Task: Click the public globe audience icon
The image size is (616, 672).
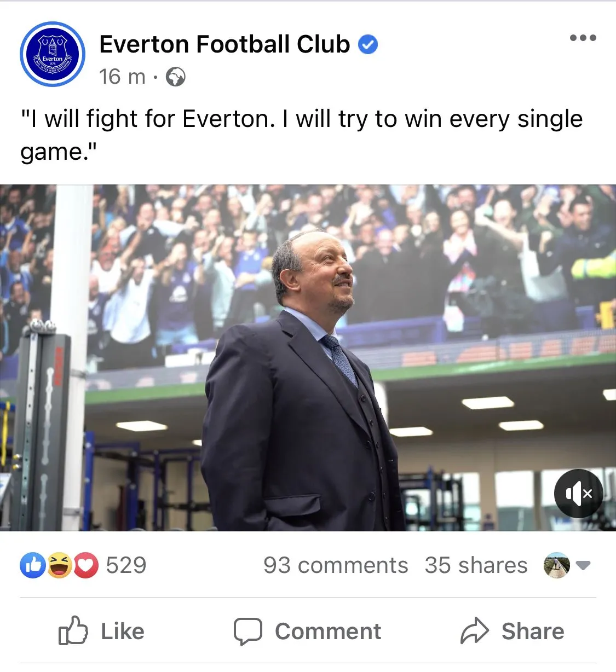Action: pos(175,77)
